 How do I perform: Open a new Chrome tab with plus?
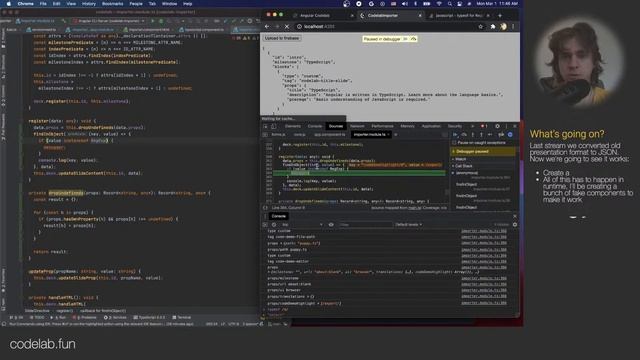click(500, 16)
